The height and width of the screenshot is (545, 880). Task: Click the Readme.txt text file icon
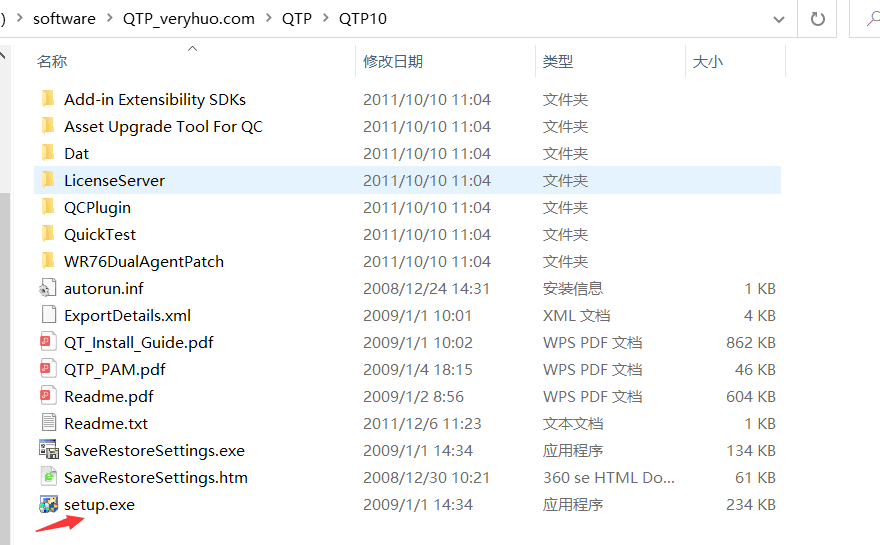pyautogui.click(x=49, y=423)
